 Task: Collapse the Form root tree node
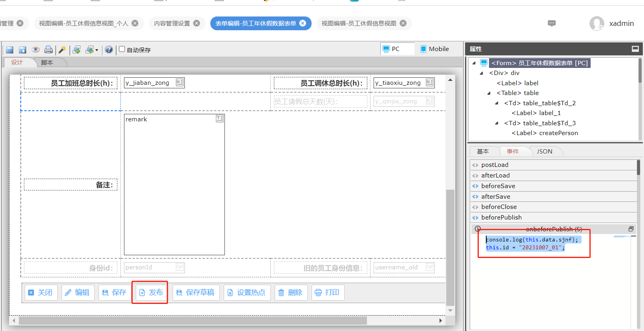tap(474, 63)
